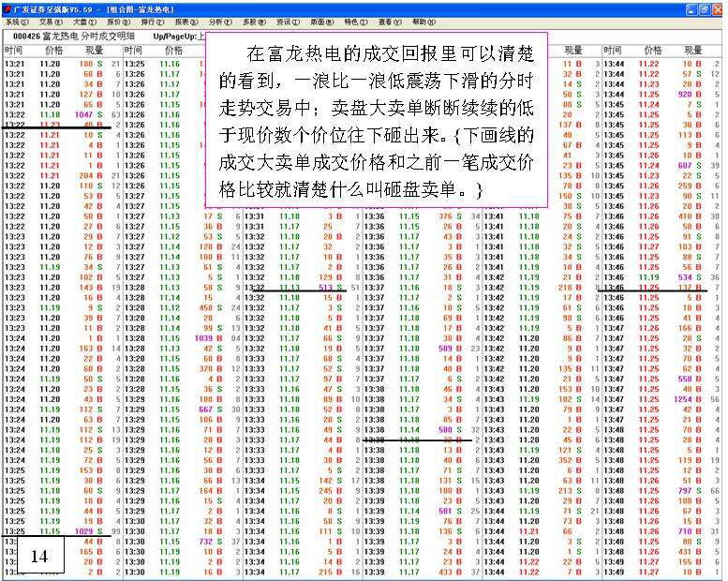Image resolution: width=728 pixels, height=581 pixels.
Task: Select the 13:30 trade with volume 732 S
Action: click(x=182, y=542)
